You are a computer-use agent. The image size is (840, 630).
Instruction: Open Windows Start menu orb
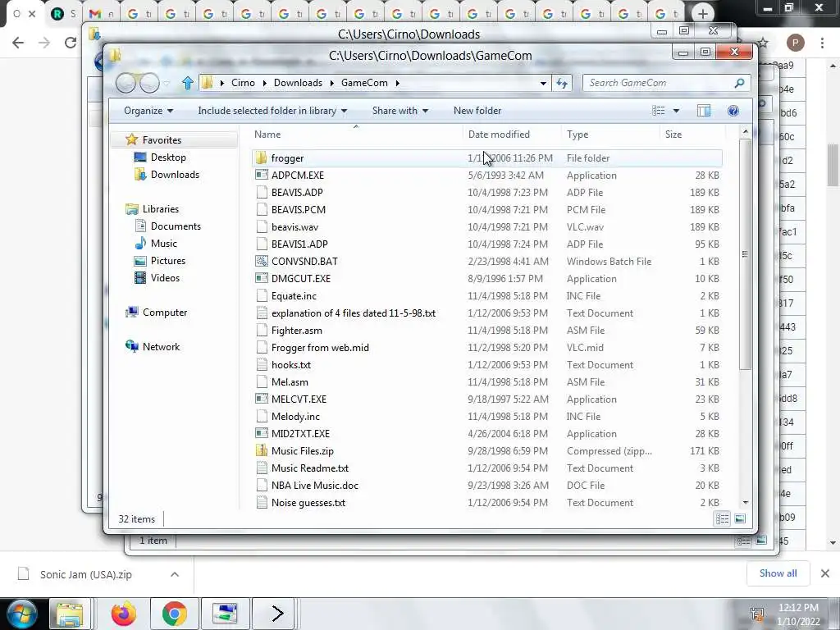tap(22, 614)
